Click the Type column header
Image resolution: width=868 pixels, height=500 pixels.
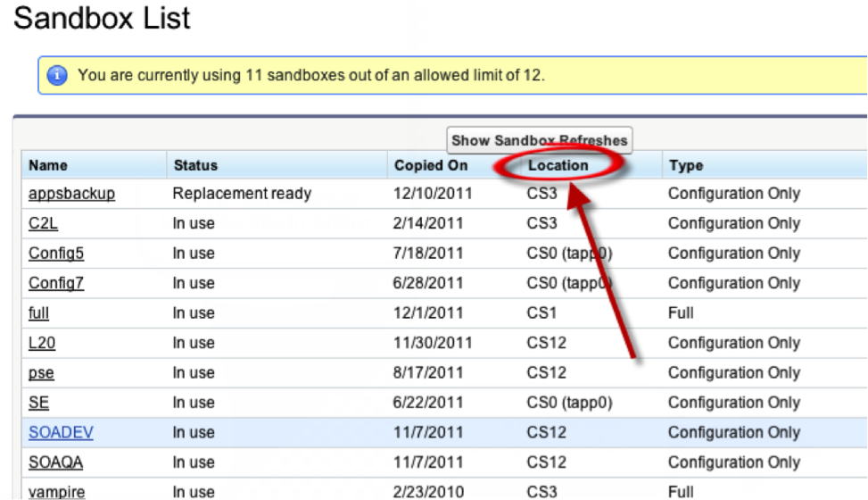pyautogui.click(x=685, y=165)
